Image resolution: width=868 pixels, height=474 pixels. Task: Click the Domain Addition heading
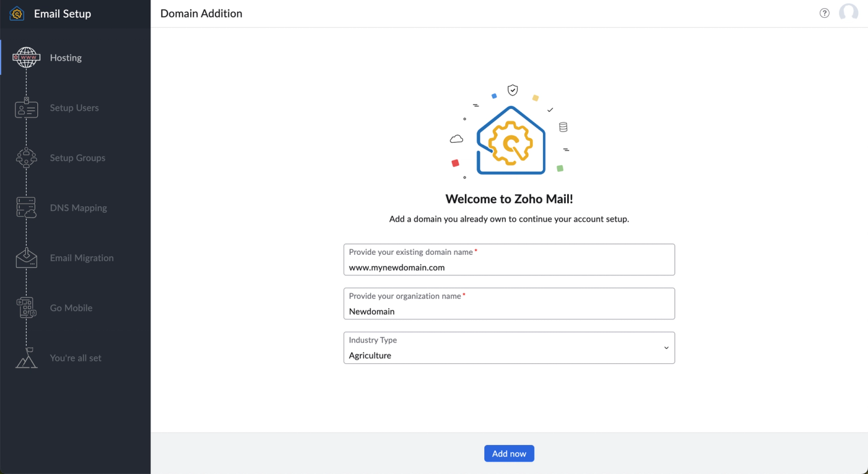pos(201,14)
